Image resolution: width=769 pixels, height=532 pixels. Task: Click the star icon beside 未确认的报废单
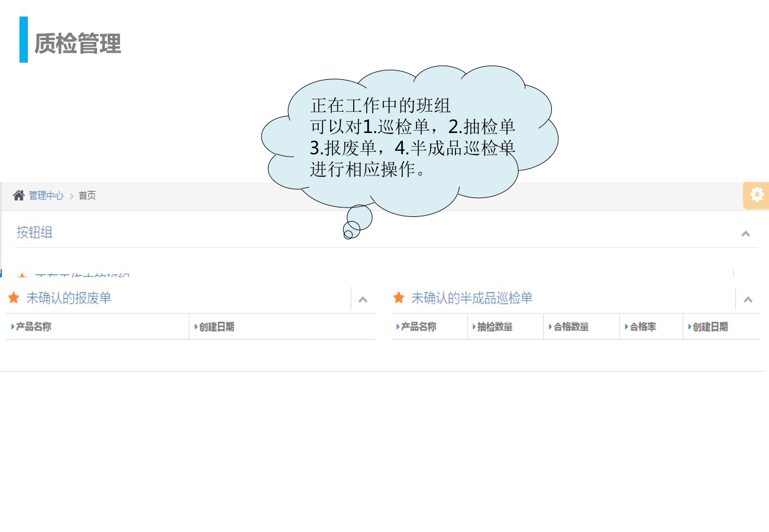point(14,298)
